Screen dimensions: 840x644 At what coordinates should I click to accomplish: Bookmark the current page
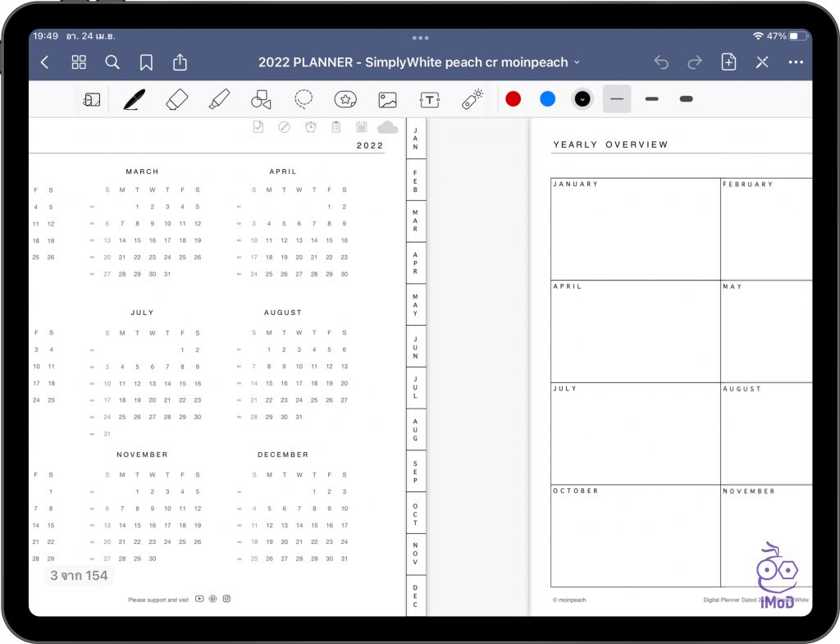pyautogui.click(x=146, y=62)
